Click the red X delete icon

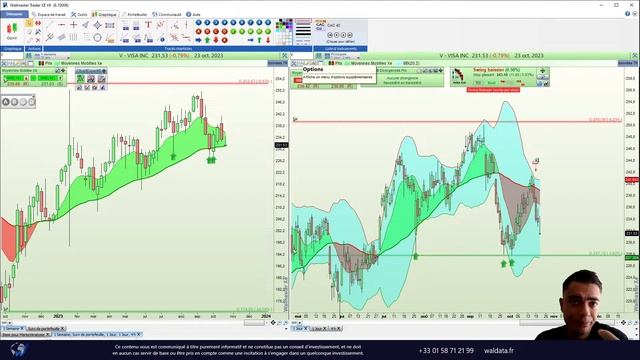pyautogui.click(x=38, y=40)
